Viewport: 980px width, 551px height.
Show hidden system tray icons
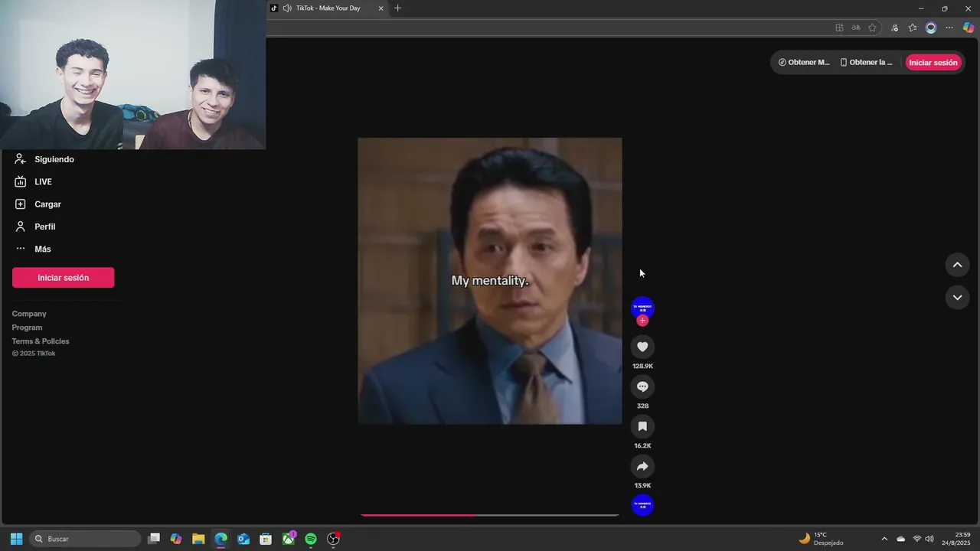884,539
